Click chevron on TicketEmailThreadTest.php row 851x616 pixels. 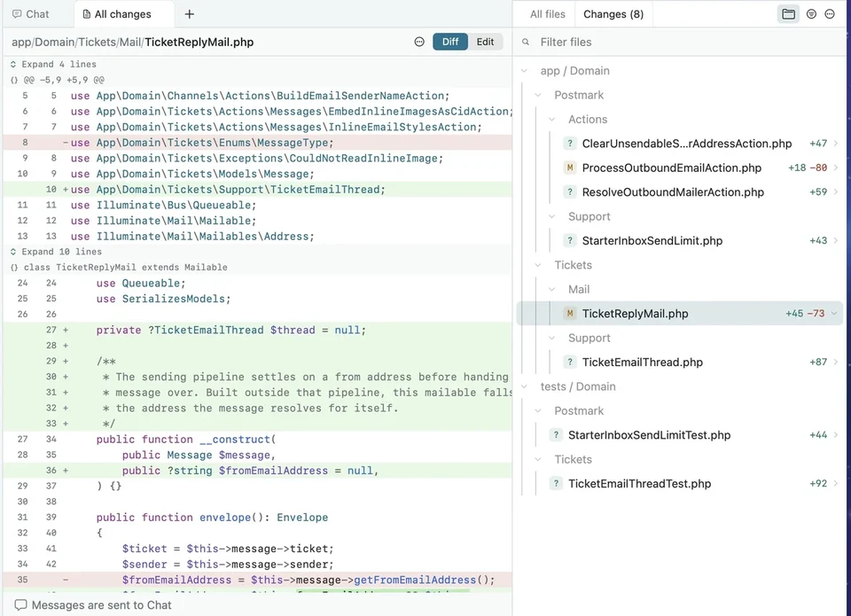836,484
